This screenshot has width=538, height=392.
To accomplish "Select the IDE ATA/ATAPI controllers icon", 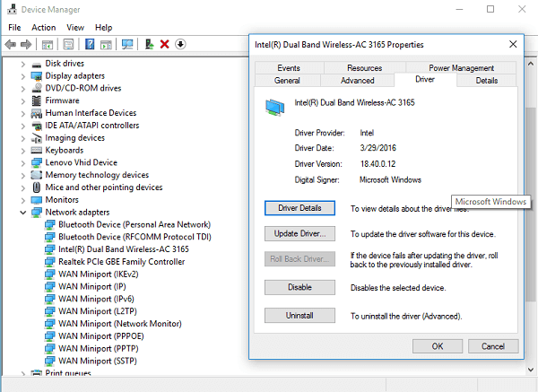I will [x=37, y=126].
